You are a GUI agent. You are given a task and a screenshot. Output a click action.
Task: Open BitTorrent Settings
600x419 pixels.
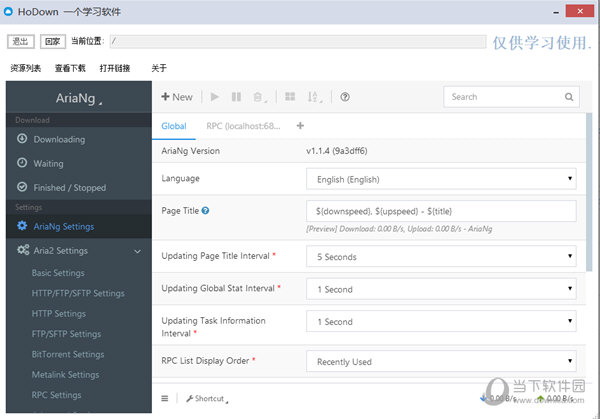pyautogui.click(x=68, y=354)
